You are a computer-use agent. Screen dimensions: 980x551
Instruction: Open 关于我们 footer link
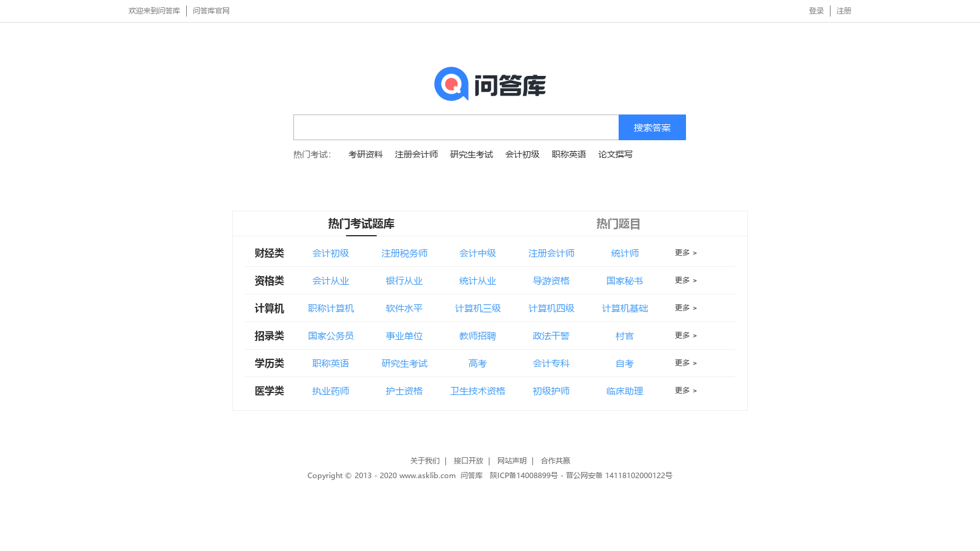coord(425,461)
